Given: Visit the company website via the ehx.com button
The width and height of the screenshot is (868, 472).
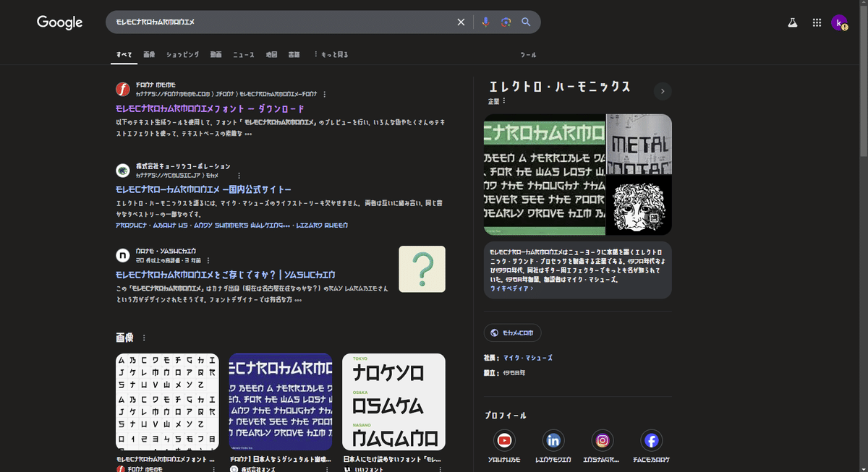Looking at the screenshot, I should (x=512, y=332).
